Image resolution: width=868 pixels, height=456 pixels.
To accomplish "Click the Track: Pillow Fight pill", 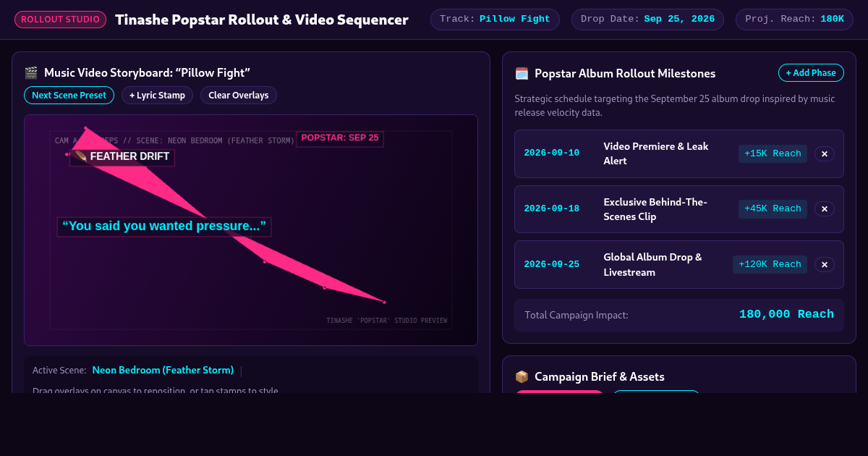I will [495, 20].
